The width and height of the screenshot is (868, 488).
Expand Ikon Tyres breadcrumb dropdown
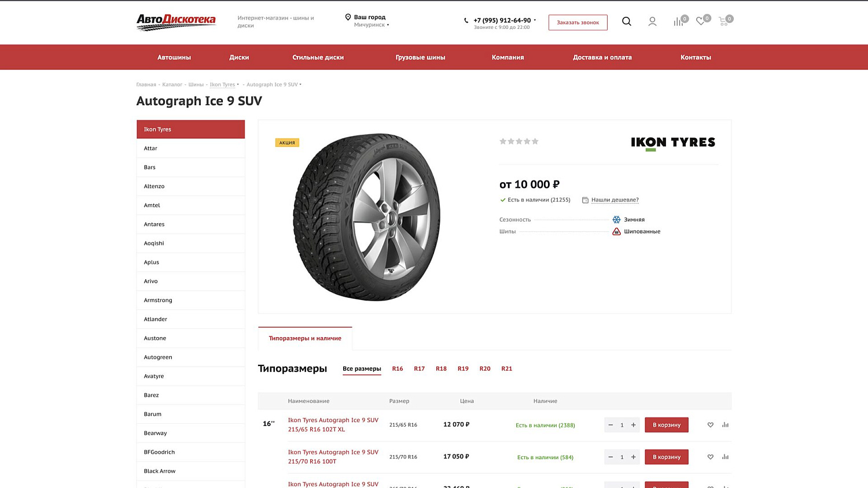point(238,84)
